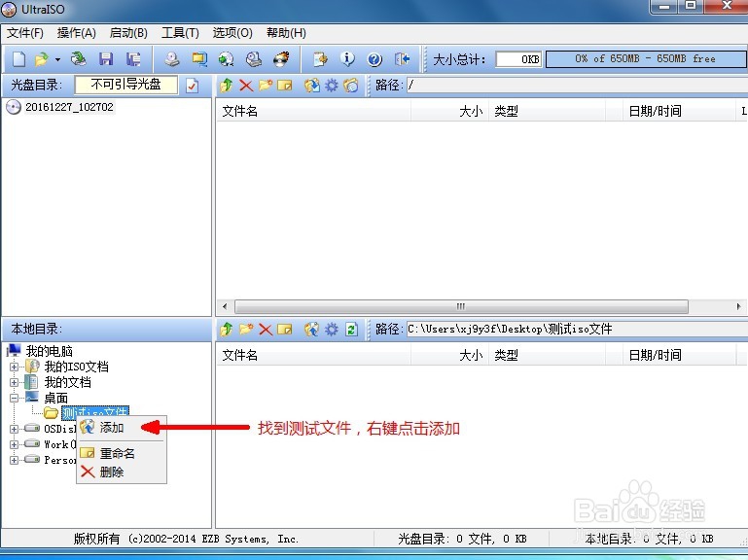
Task: Open the 工具(T) menu
Action: 180,33
